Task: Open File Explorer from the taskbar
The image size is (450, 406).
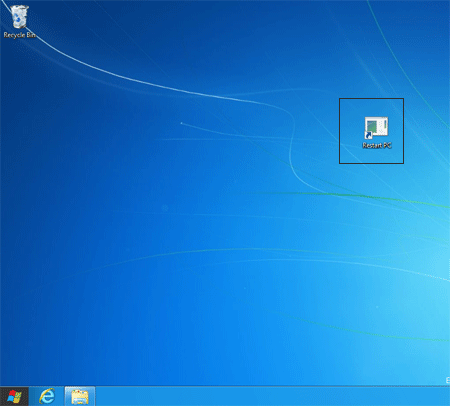Action: tap(80, 397)
